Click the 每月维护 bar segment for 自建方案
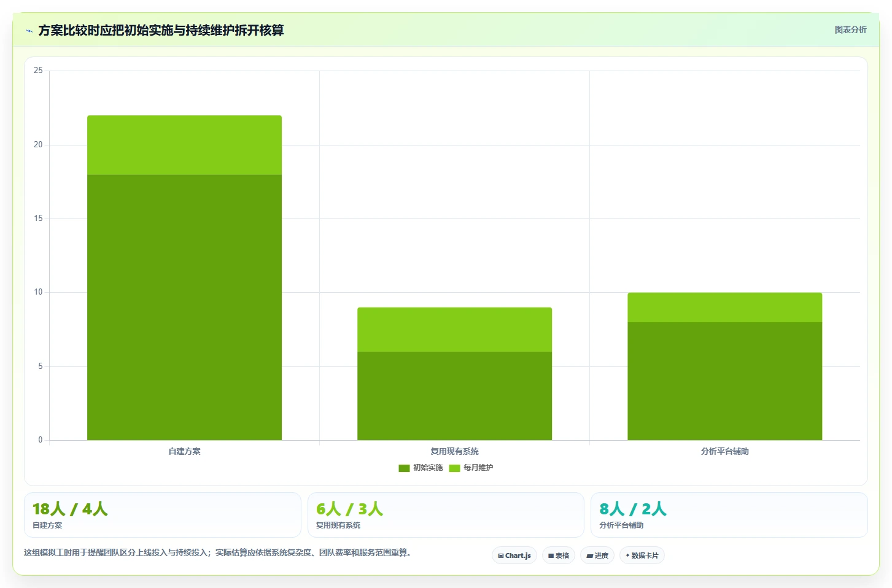Screen dimensions: 892x588 [x=184, y=145]
